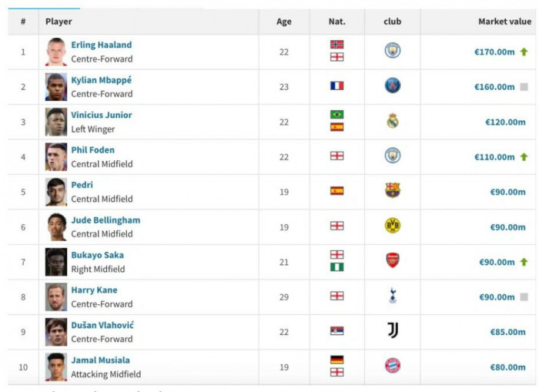Click the Juventus club logo

pyautogui.click(x=393, y=331)
